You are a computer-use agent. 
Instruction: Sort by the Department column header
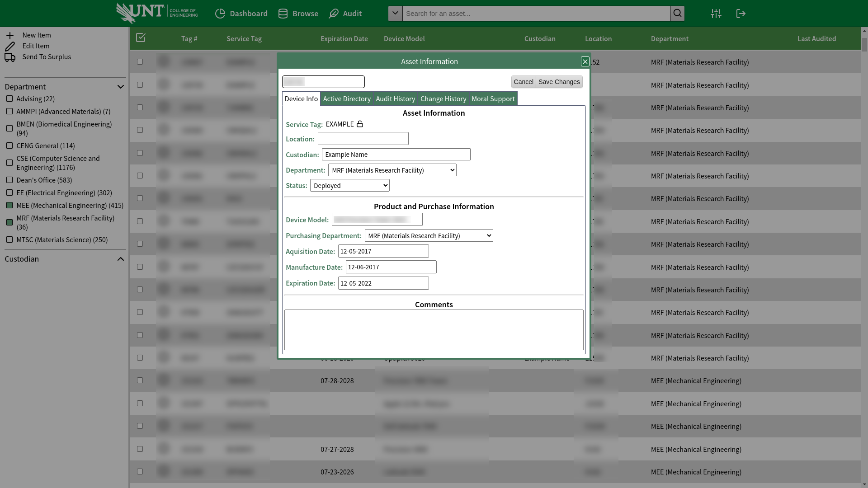point(670,39)
